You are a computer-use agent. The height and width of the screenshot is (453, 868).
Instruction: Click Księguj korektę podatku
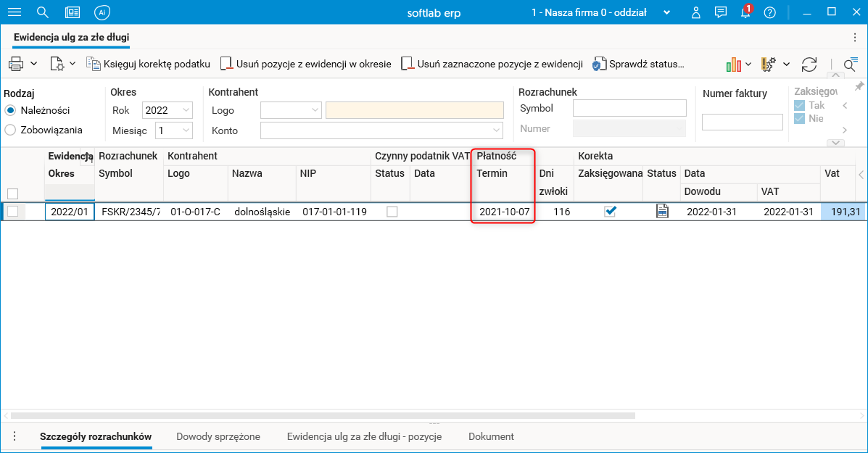pos(149,65)
